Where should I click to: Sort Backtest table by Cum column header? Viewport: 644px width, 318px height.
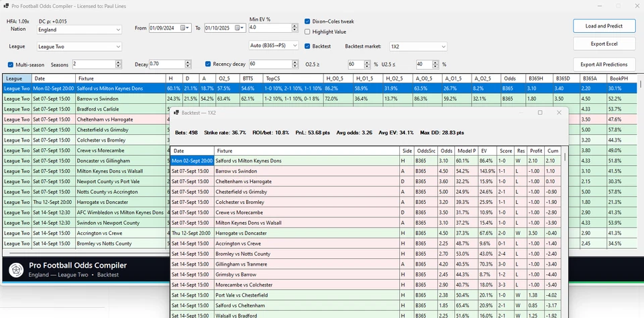[553, 151]
